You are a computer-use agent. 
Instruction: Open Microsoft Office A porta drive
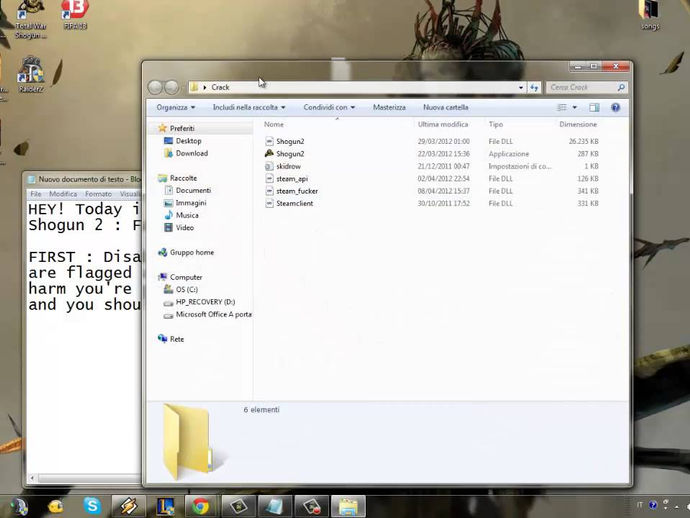pyautogui.click(x=213, y=314)
